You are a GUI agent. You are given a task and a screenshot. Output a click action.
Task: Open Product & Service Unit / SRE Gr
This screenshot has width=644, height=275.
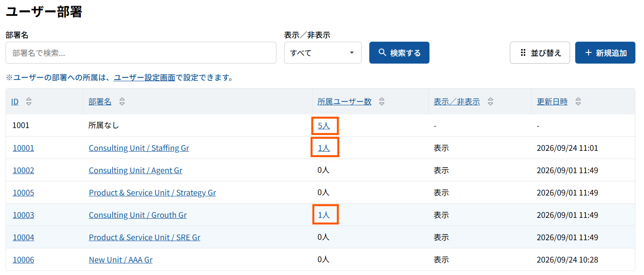[x=144, y=238]
